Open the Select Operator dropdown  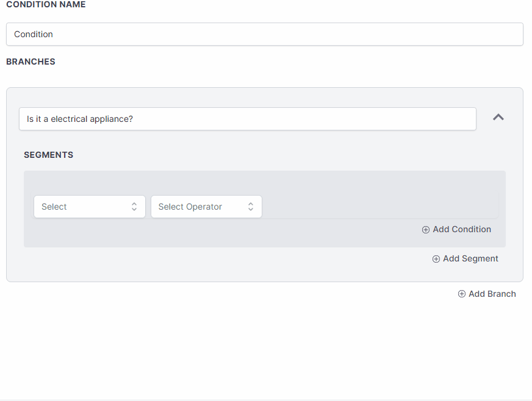[206, 207]
